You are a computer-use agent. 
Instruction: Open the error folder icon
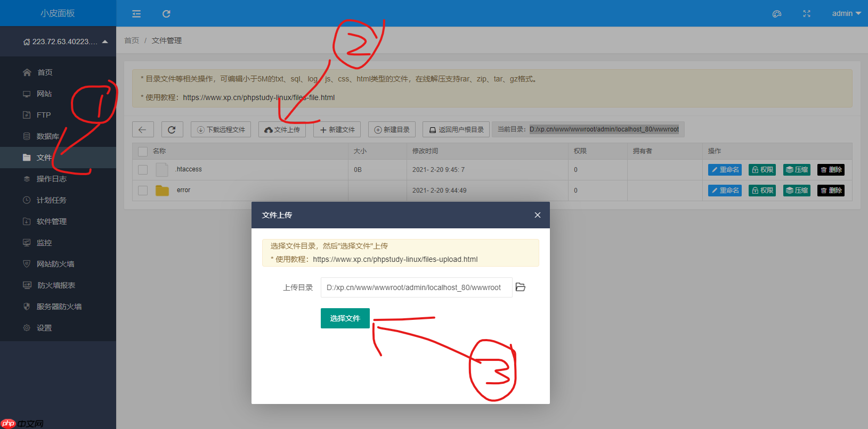pyautogui.click(x=162, y=191)
